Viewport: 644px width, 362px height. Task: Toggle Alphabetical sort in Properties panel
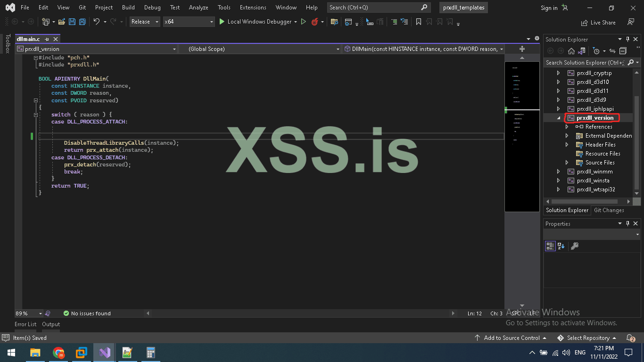561,246
